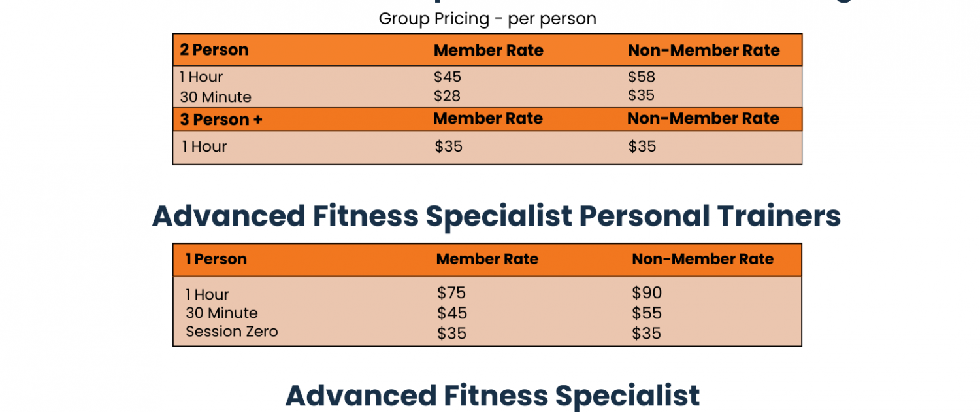Click the bottom "Advanced Fitness Specialist" heading
Image resolution: width=980 pixels, height=412 pixels.
click(492, 396)
